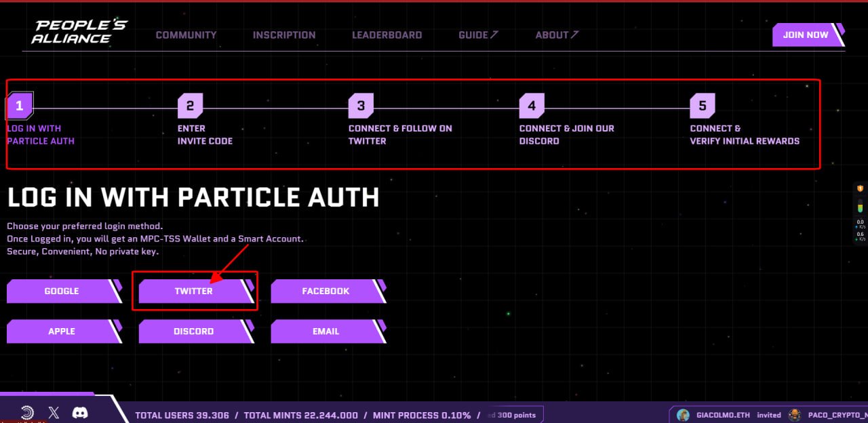Open the X (Twitter) footer icon
Image resolution: width=868 pixels, height=423 pixels.
54,412
